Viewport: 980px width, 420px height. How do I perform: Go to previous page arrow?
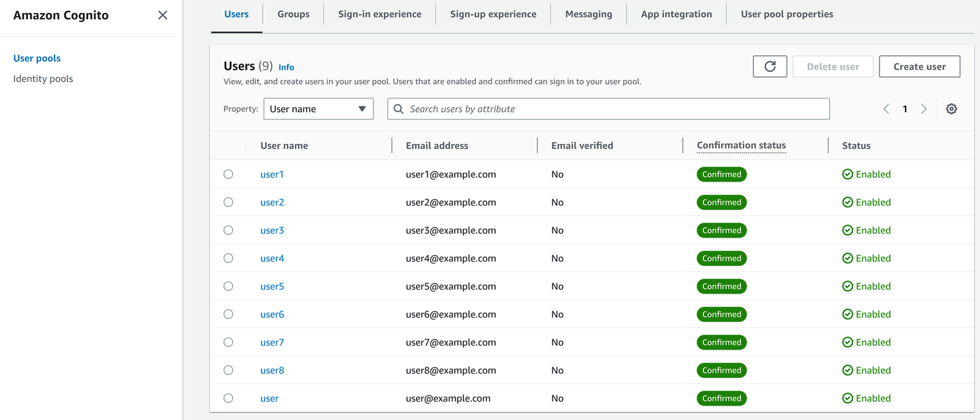pyautogui.click(x=886, y=109)
